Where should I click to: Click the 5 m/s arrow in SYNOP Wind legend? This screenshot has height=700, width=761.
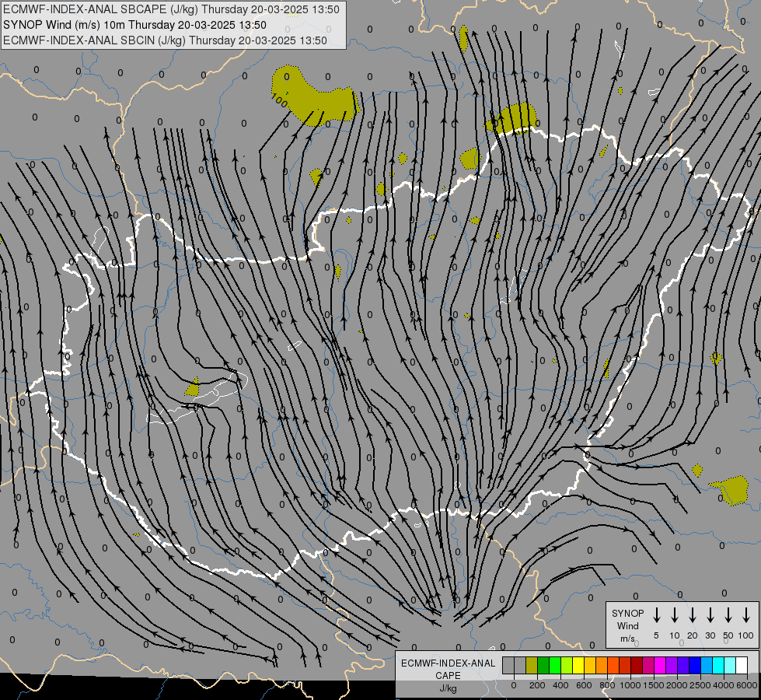point(656,614)
